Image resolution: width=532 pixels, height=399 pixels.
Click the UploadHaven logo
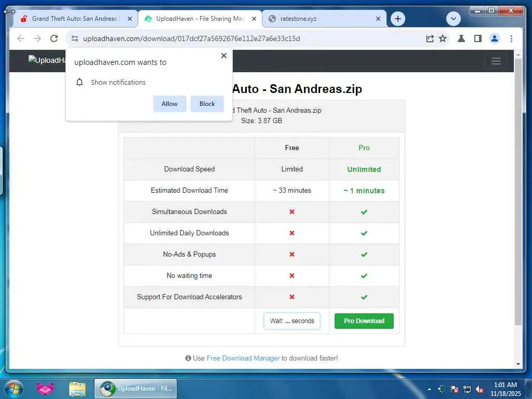(47, 60)
